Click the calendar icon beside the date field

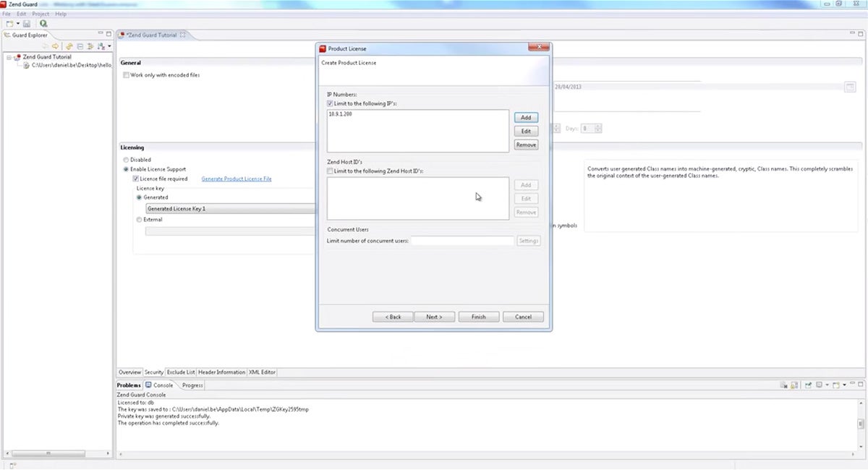coord(850,87)
